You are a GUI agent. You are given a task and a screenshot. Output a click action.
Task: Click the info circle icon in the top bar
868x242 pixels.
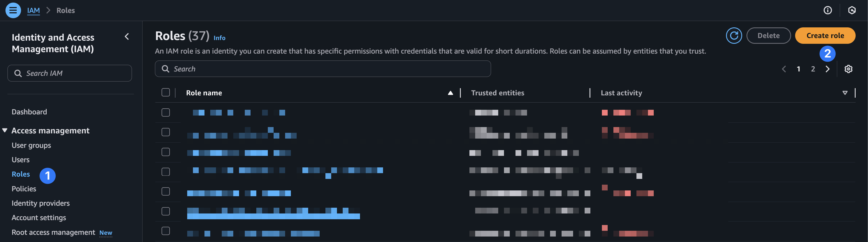828,10
